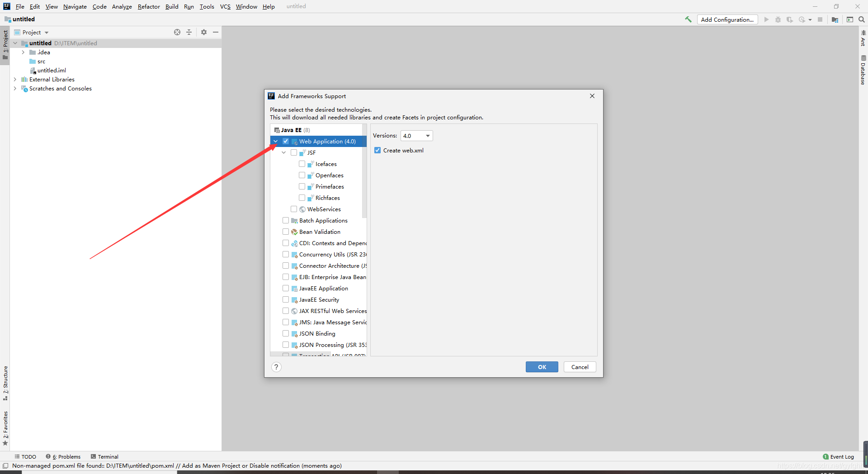Open the Refactor menu
Viewport: 868px width, 474px height.
tap(149, 6)
